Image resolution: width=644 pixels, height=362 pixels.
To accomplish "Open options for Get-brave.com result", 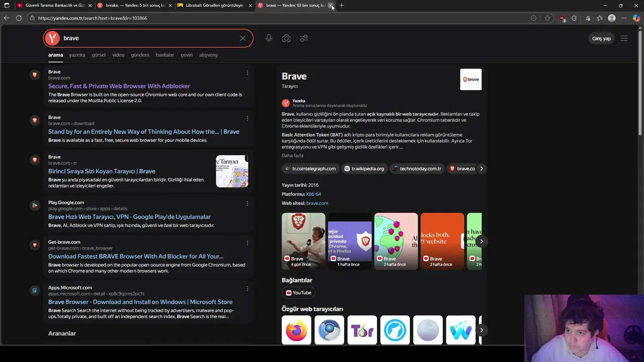I will [x=247, y=243].
